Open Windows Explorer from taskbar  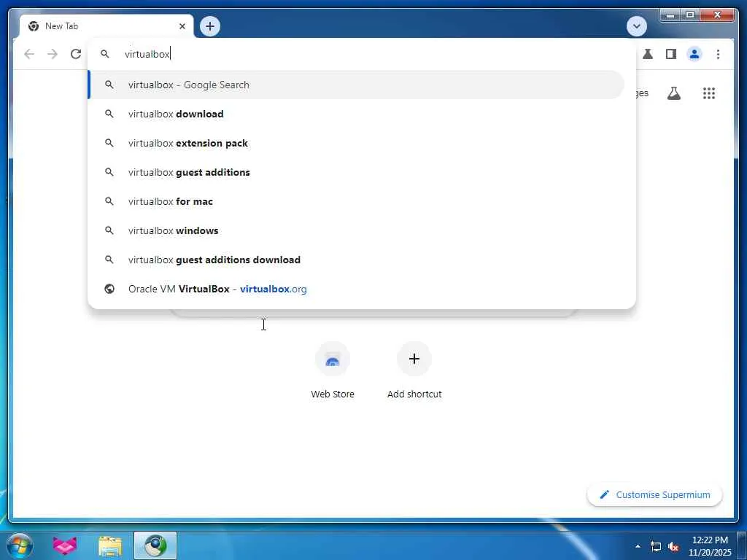(x=110, y=545)
